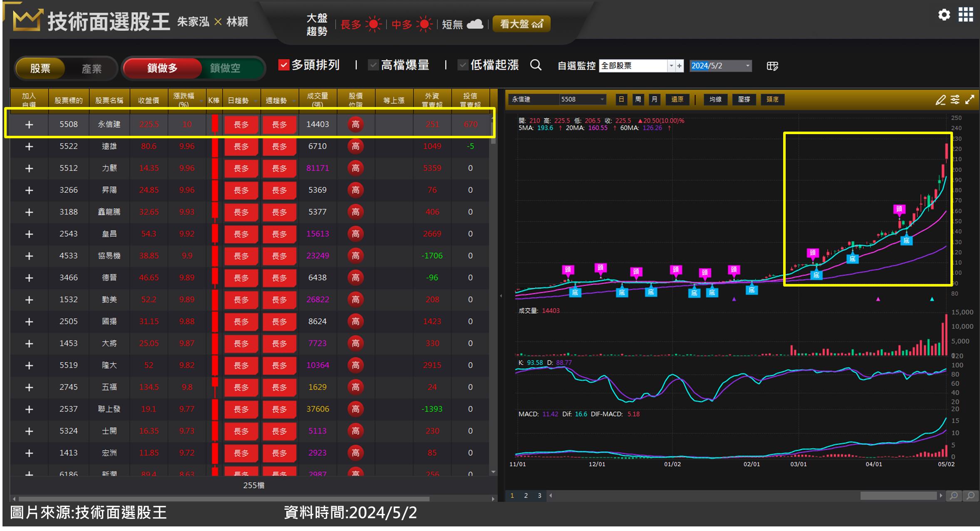Viewport: 980px width, 531px height.
Task: Add 2543 皇昌 to watchlist
Action: coord(29,234)
